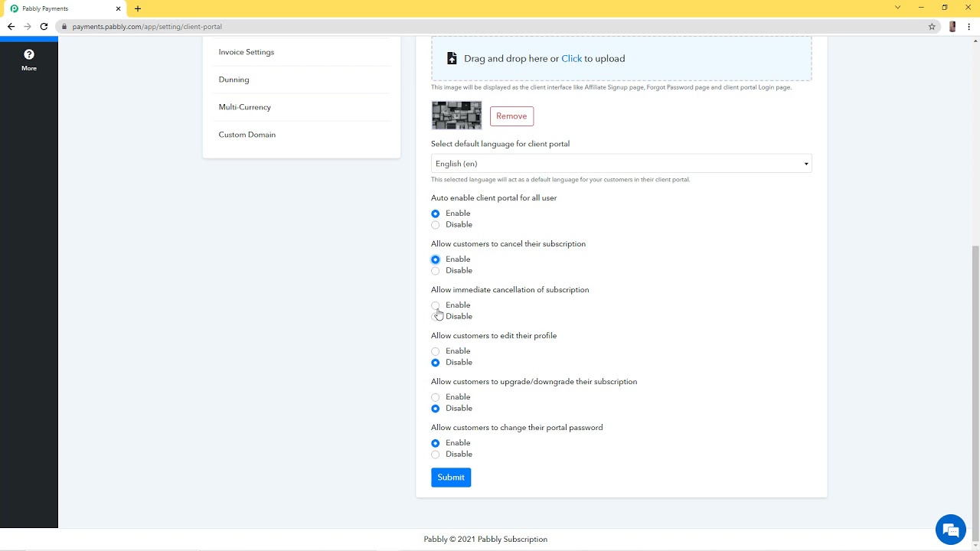Click the More help icon in the sidebar

(x=28, y=55)
